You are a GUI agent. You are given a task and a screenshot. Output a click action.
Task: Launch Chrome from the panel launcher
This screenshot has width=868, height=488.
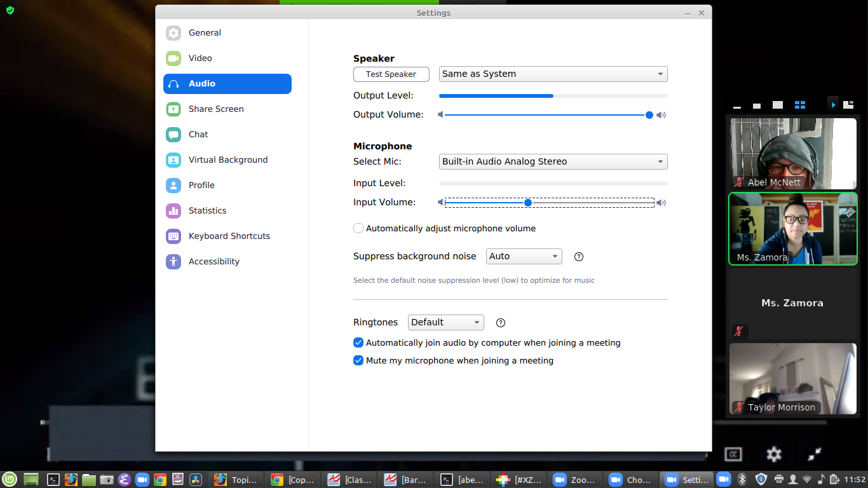click(160, 480)
